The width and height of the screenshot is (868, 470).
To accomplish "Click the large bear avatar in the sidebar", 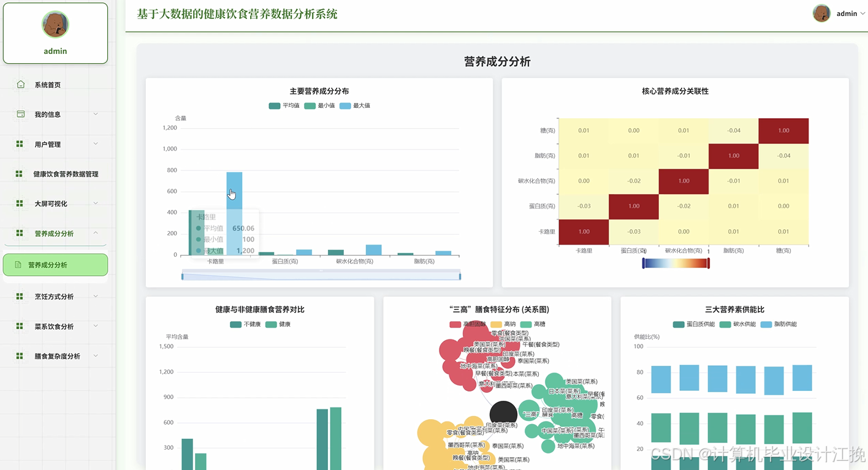I will point(55,25).
